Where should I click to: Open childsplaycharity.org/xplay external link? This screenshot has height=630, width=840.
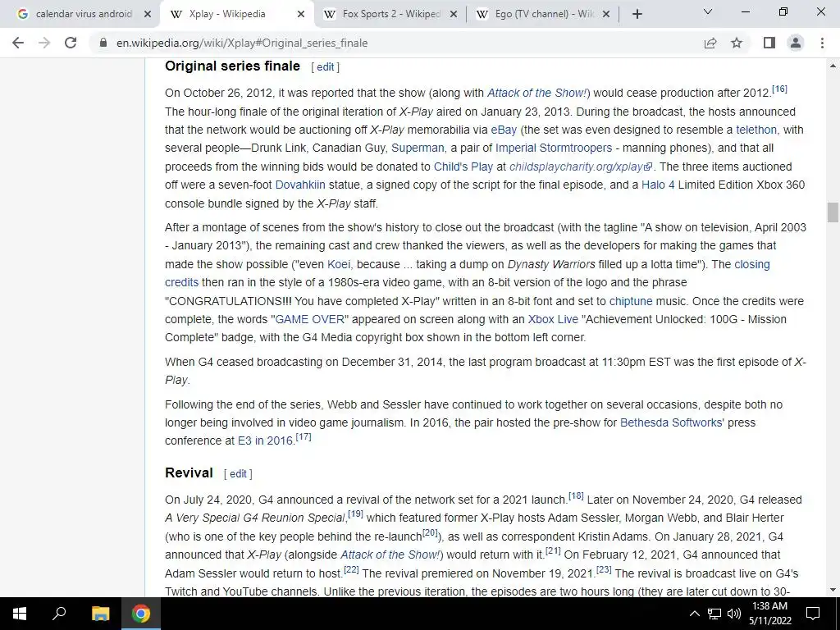coord(581,167)
